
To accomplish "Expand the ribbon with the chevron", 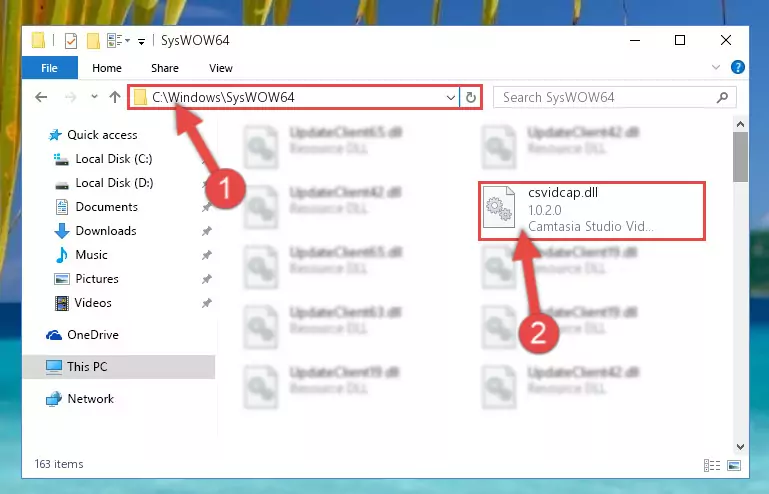I will point(716,67).
